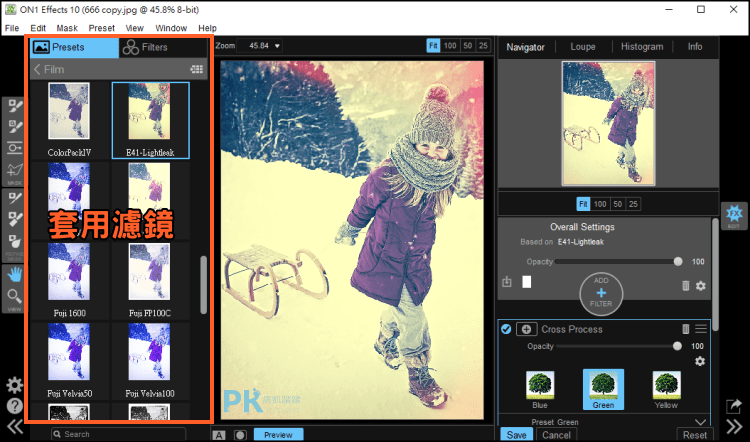
Task: Switch to the Info tab
Action: pyautogui.click(x=695, y=47)
